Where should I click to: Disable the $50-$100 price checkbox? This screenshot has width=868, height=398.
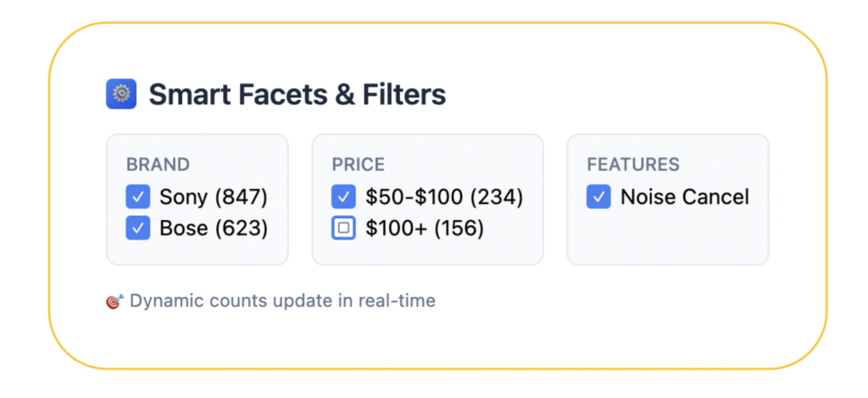[x=343, y=196]
